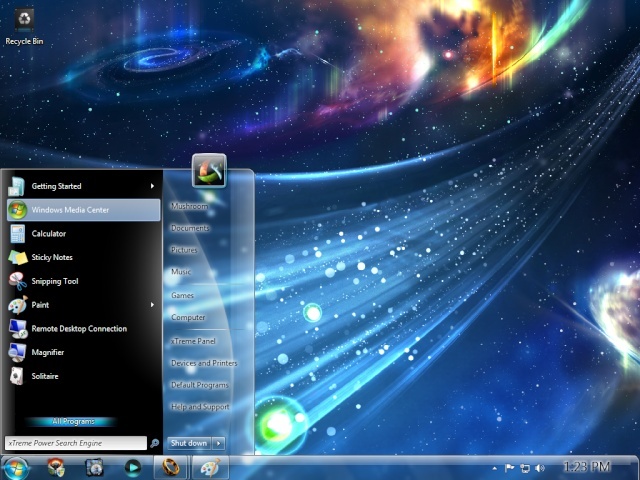The width and height of the screenshot is (640, 480).
Task: Select the Remote Desktop Connection label
Action: click(79, 329)
